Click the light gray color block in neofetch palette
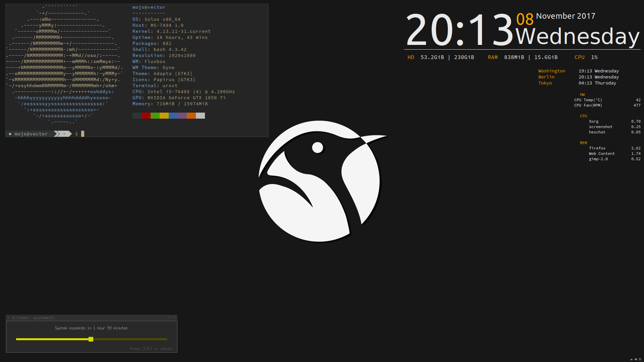 [200, 116]
